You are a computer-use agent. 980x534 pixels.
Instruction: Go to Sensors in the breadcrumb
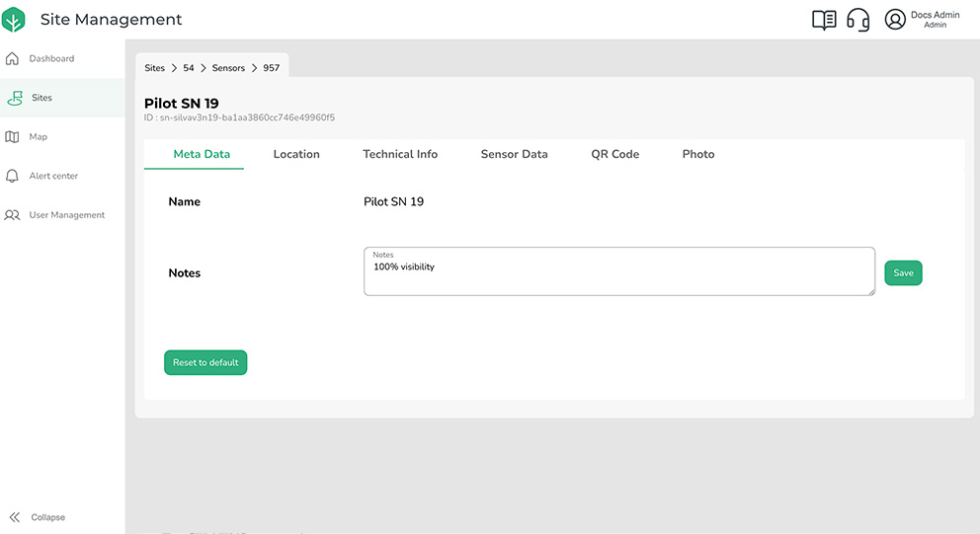[228, 68]
